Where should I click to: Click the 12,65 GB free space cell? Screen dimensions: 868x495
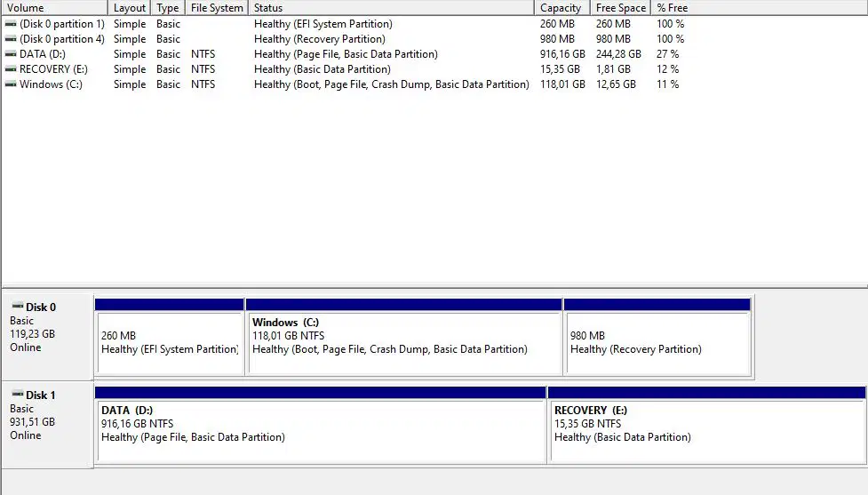tap(616, 84)
